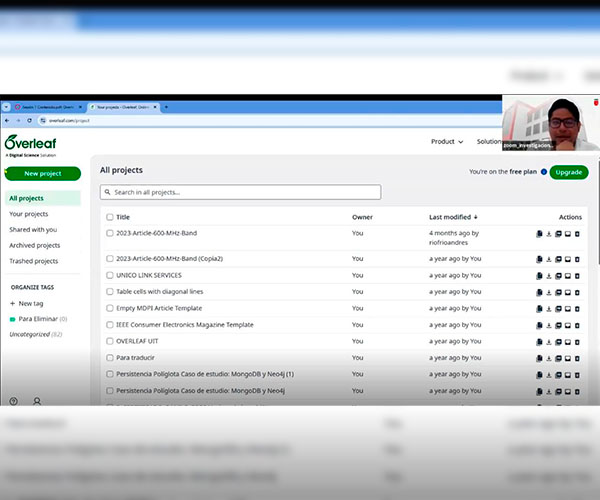
Task: Open the OVERLEAF UIT project
Action: (x=137, y=341)
